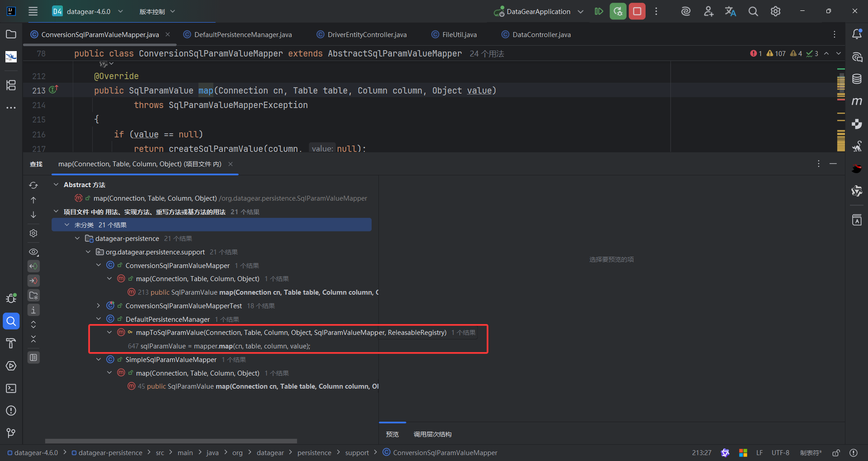Switch to DataController.java tab

(536, 34)
